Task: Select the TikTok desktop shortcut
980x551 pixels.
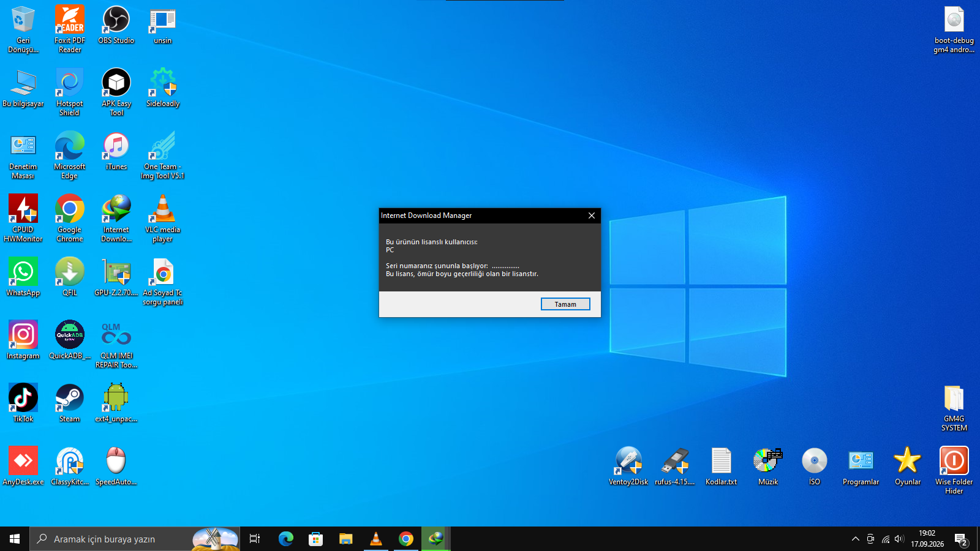Action: [23, 403]
